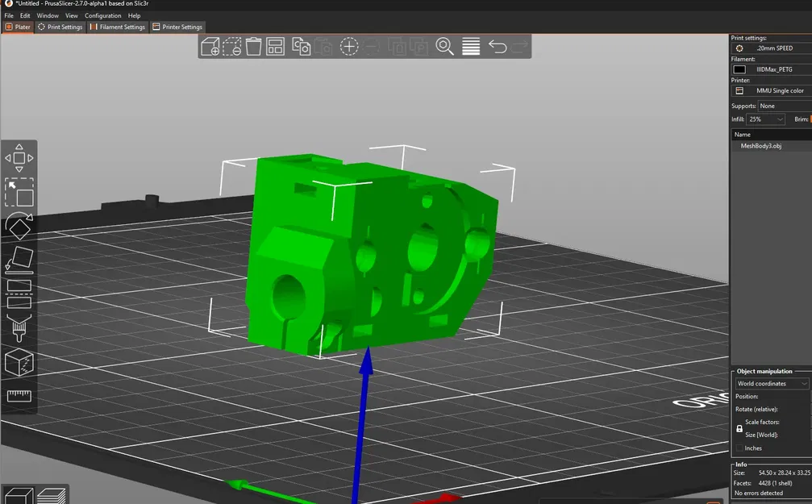Click the Copy icon in toolbar
The image size is (812, 504).
point(301,47)
